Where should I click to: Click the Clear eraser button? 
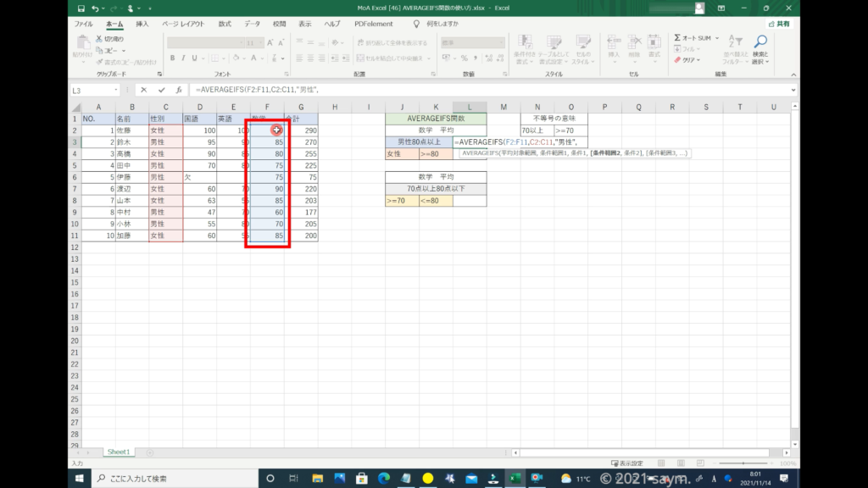(x=678, y=60)
